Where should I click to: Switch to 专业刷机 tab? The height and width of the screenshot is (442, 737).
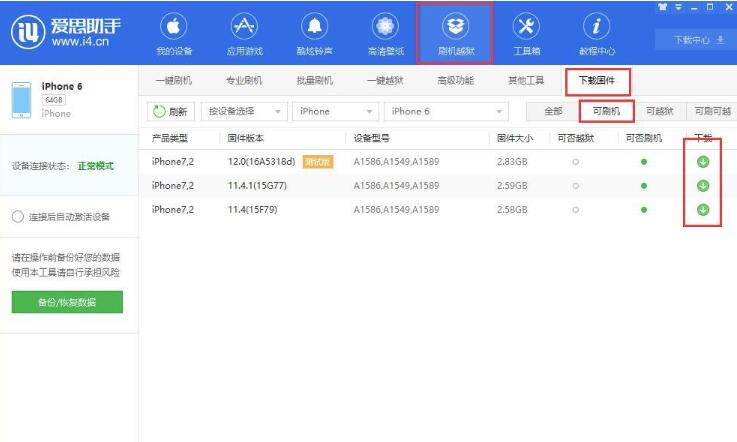click(244, 80)
